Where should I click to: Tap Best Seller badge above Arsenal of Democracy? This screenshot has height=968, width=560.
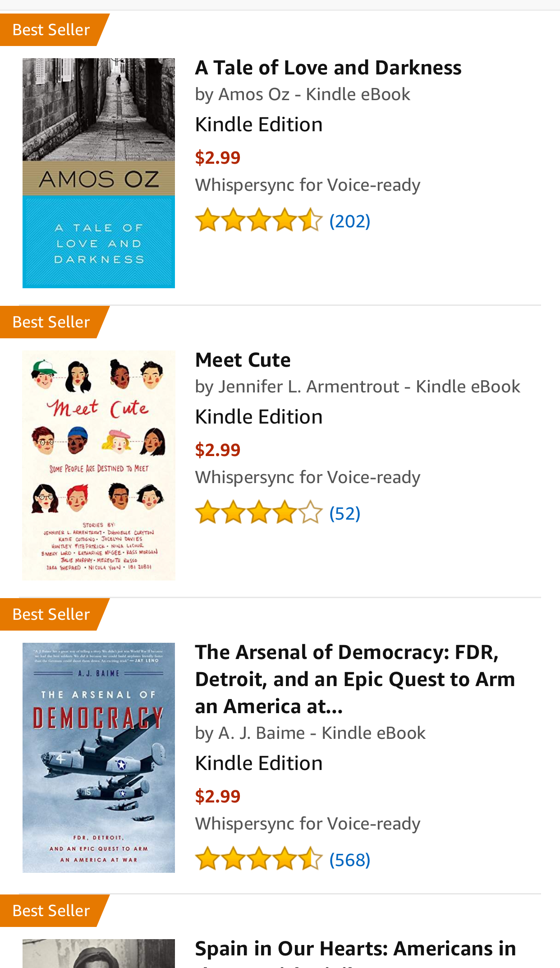click(x=51, y=614)
